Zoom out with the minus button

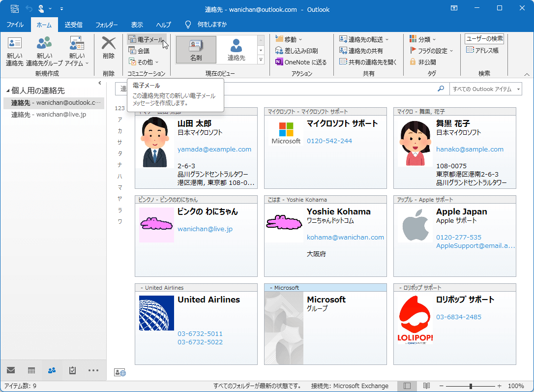[442, 386]
